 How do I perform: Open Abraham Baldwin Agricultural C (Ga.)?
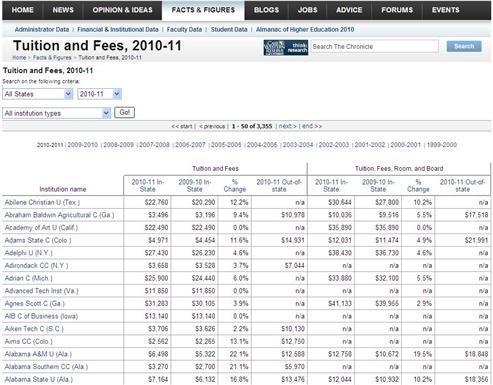pos(59,215)
